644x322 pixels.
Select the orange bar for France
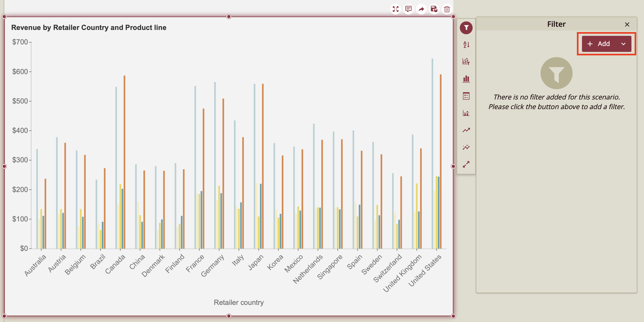203,178
